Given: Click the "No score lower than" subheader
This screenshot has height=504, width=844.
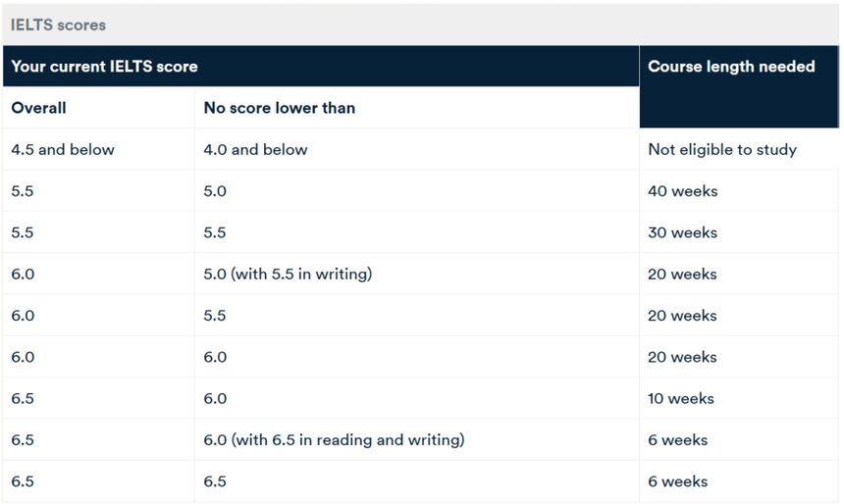Looking at the screenshot, I should click(279, 108).
